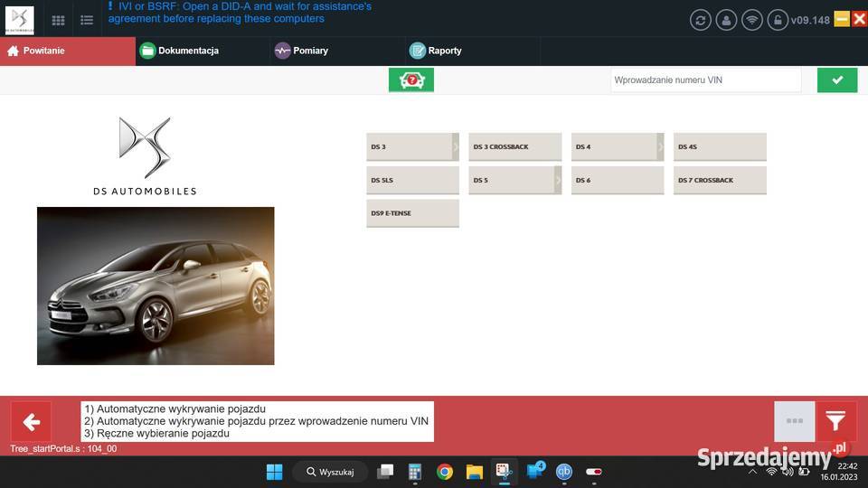Switch to the Raporty tab
868x488 pixels.
(473, 51)
